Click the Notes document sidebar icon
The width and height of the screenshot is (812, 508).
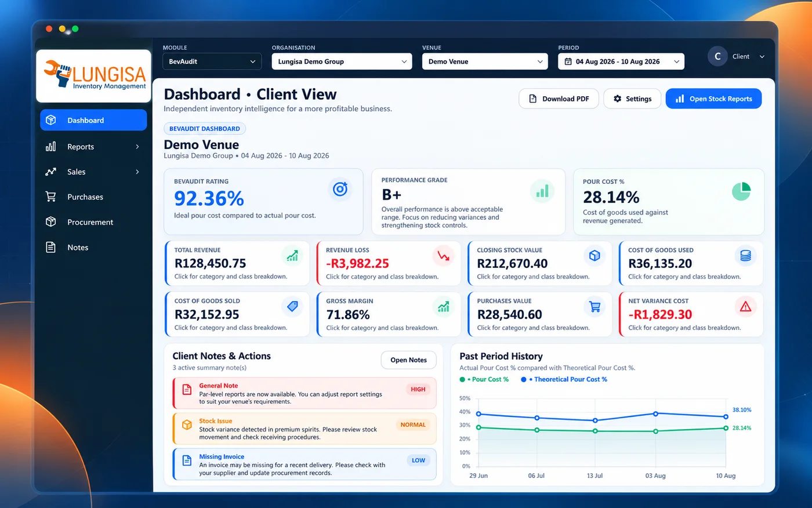click(51, 248)
